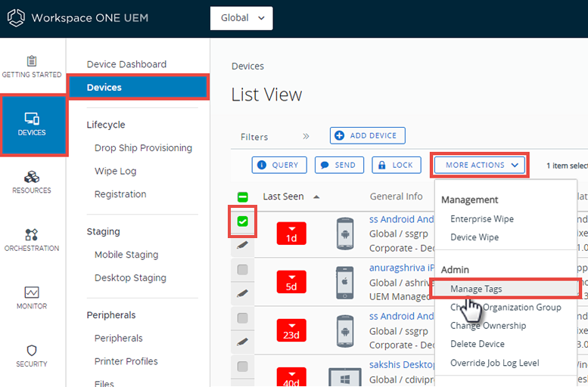Click the red 1d last seen badge
The image size is (588, 387).
pos(291,234)
